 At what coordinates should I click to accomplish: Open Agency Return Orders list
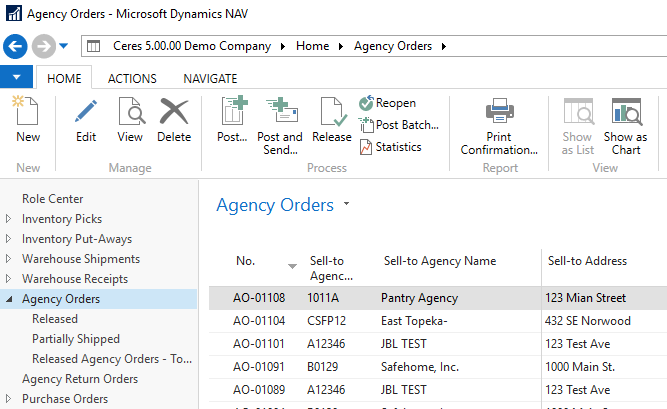pos(80,379)
